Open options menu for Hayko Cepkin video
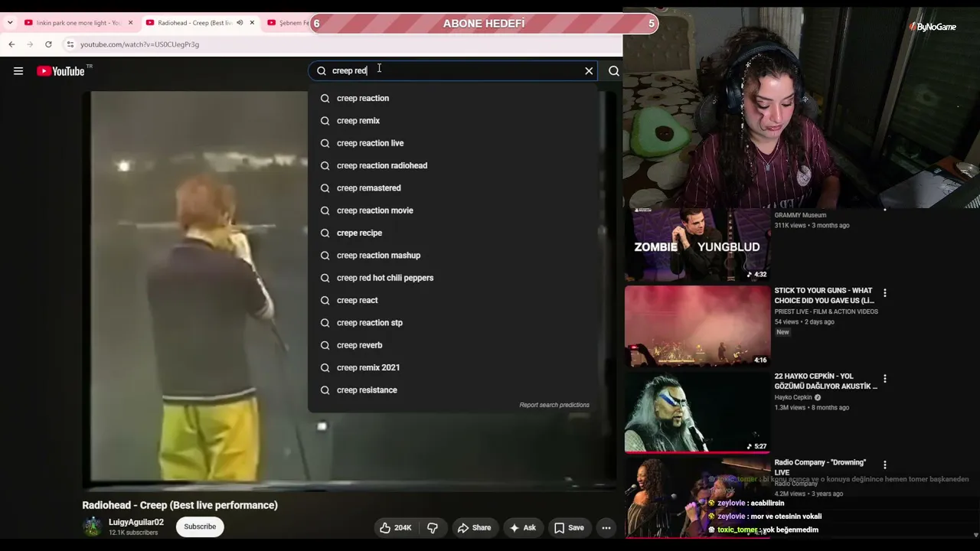Screen dimensions: 980x551 pyautogui.click(x=885, y=379)
